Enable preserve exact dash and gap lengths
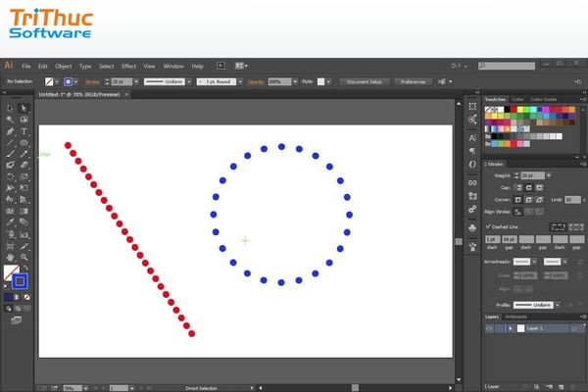The width and height of the screenshot is (588, 392). tap(558, 227)
